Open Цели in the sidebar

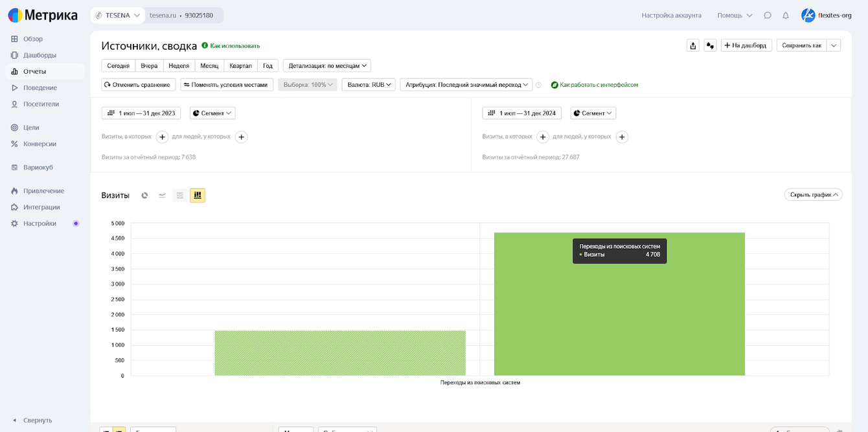[31, 128]
